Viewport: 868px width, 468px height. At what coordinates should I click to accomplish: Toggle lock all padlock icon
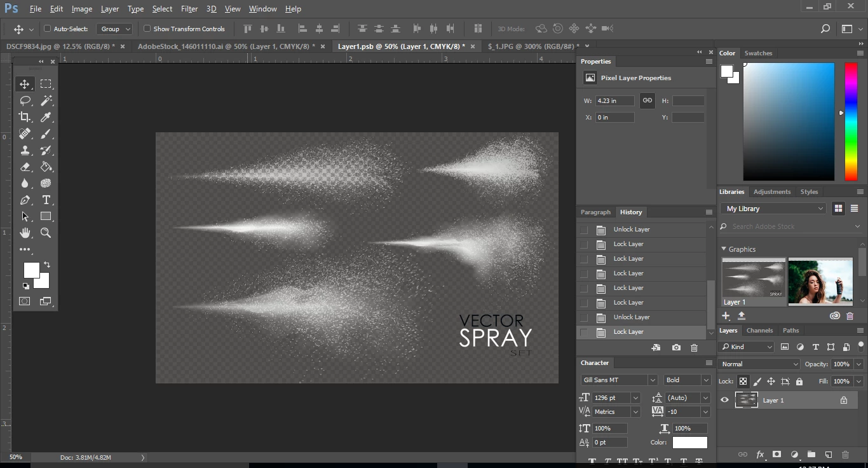799,382
